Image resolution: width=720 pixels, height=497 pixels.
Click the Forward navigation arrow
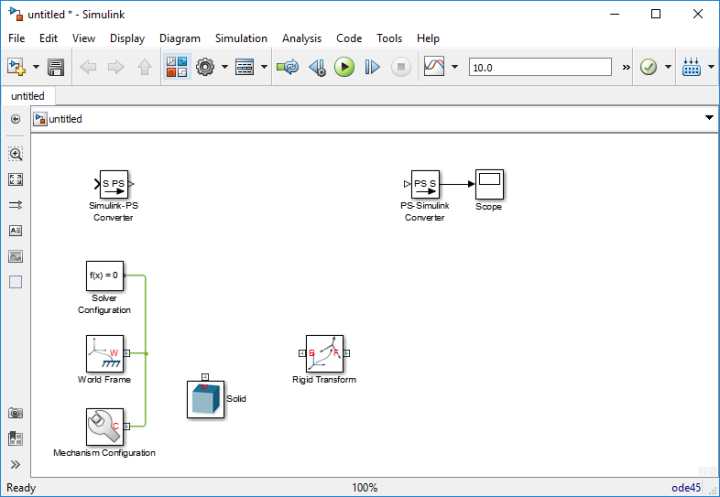[x=116, y=67]
